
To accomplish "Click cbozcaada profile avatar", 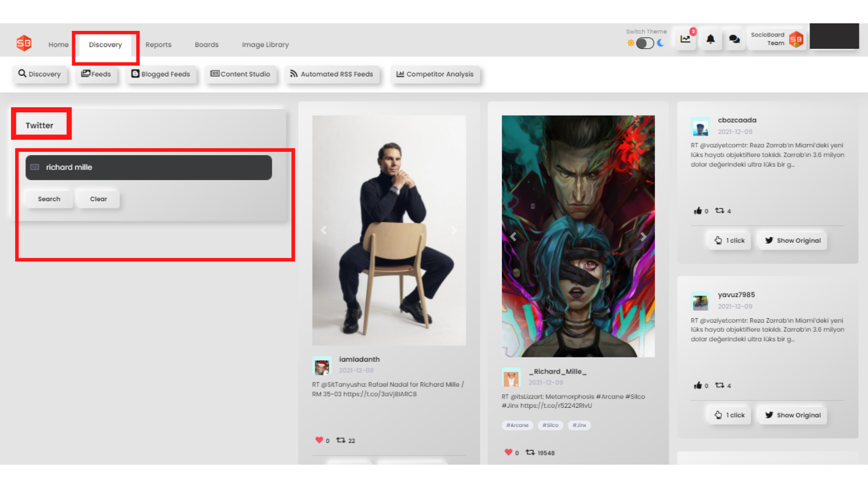I will click(x=700, y=127).
